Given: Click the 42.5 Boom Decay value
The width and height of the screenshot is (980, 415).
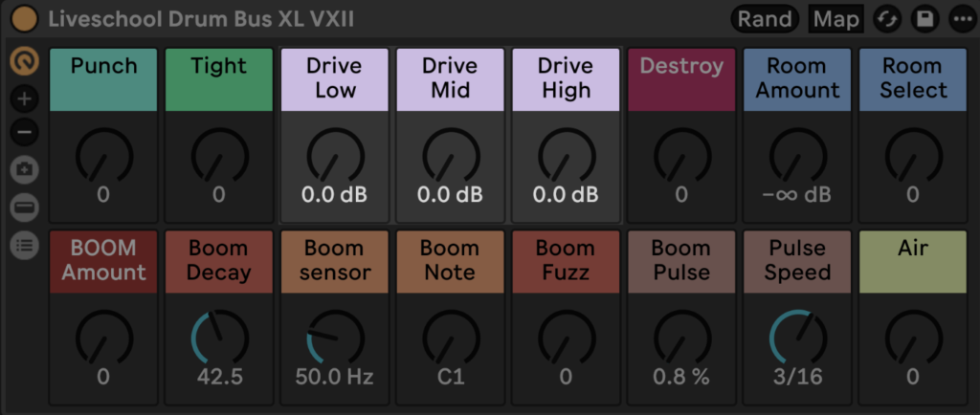Looking at the screenshot, I should 219,378.
